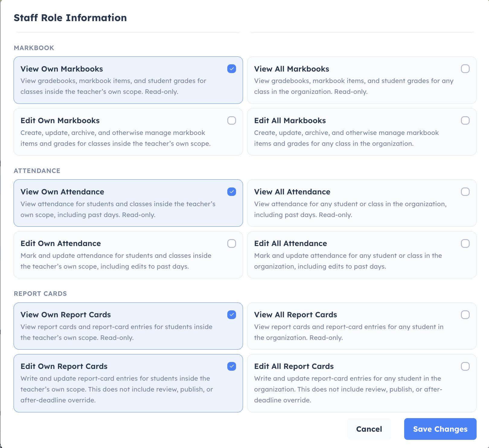Click the description under View All Attendance
This screenshot has width=489, height=448.
tap(350, 210)
